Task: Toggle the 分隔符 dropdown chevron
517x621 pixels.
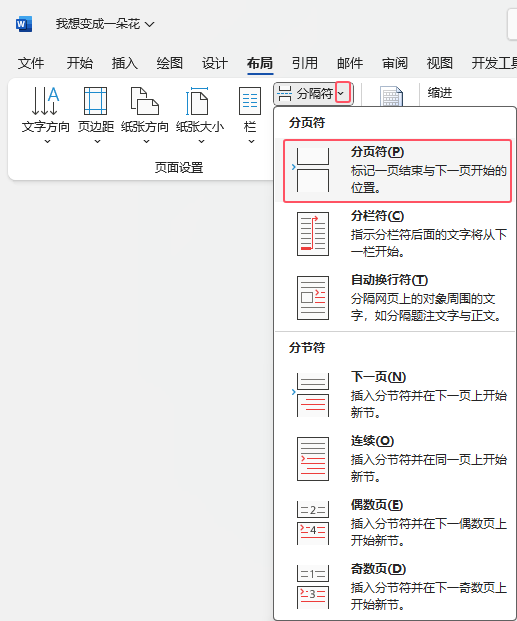Action: point(343,93)
